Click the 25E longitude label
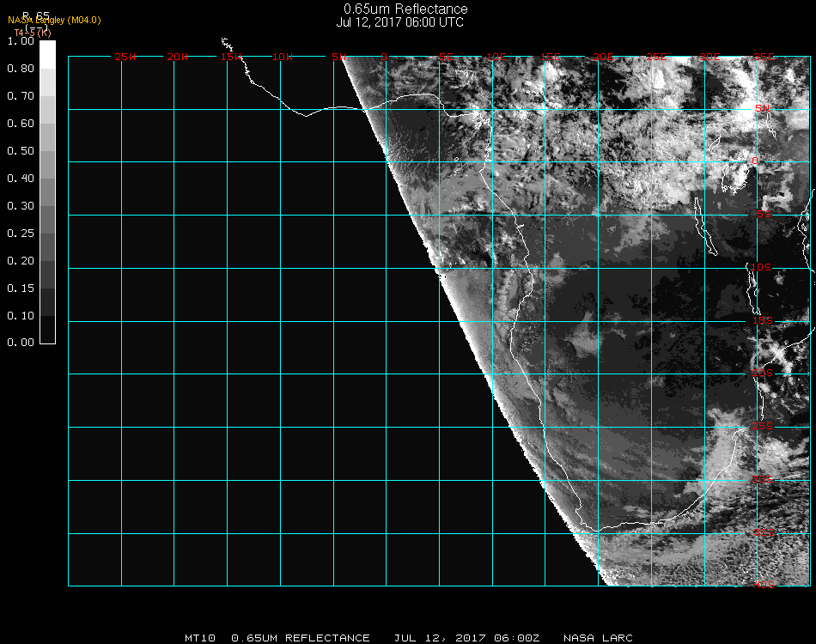This screenshot has width=816, height=644. point(657,57)
